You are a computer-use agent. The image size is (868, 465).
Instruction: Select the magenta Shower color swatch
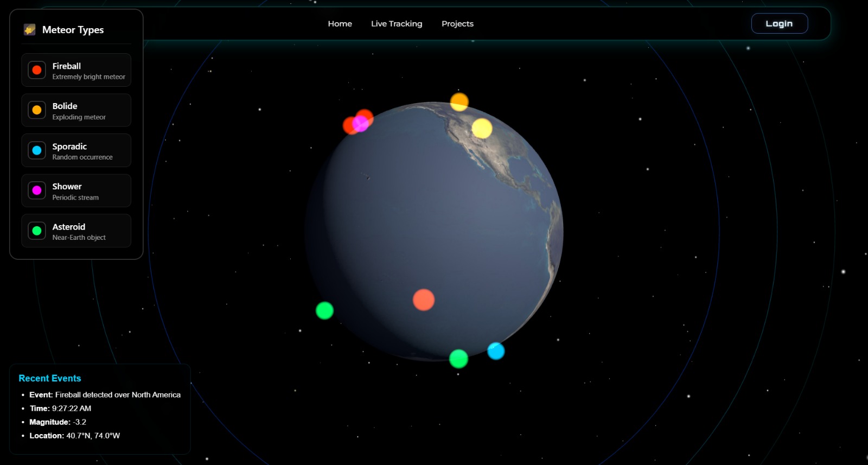click(x=37, y=190)
